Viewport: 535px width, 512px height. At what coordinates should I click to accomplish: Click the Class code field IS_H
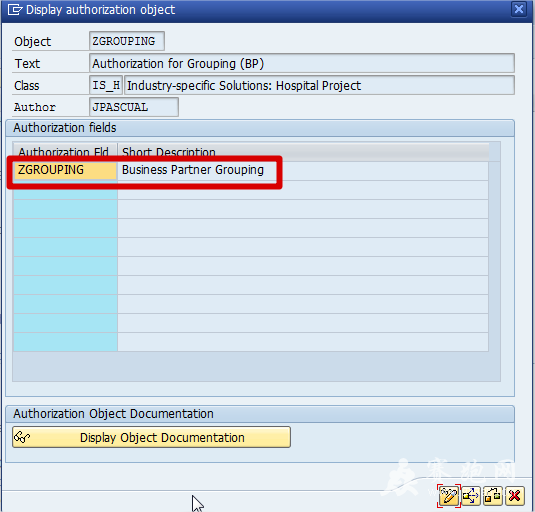106,85
